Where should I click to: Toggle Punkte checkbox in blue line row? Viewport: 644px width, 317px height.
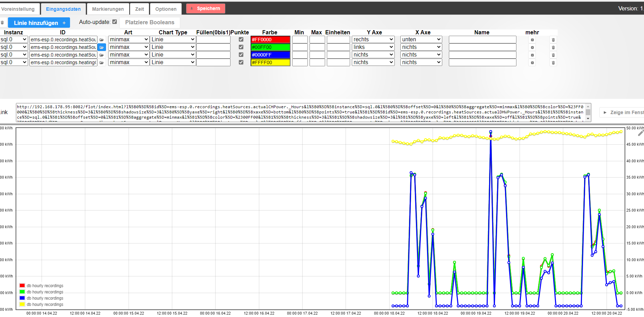tap(241, 55)
